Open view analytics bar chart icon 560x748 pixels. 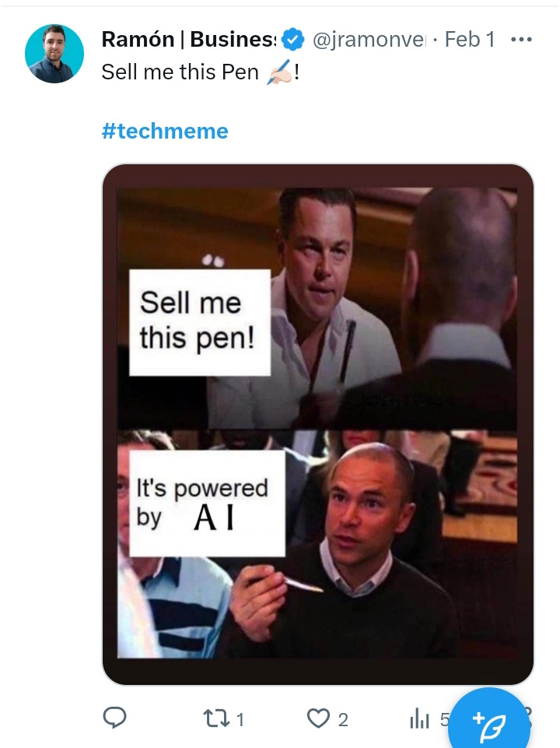[x=419, y=718]
